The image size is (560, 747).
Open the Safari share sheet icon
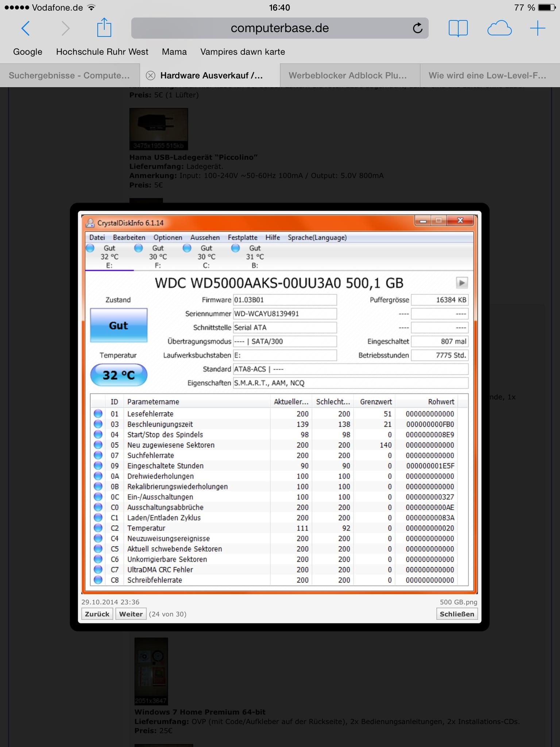pos(104,27)
